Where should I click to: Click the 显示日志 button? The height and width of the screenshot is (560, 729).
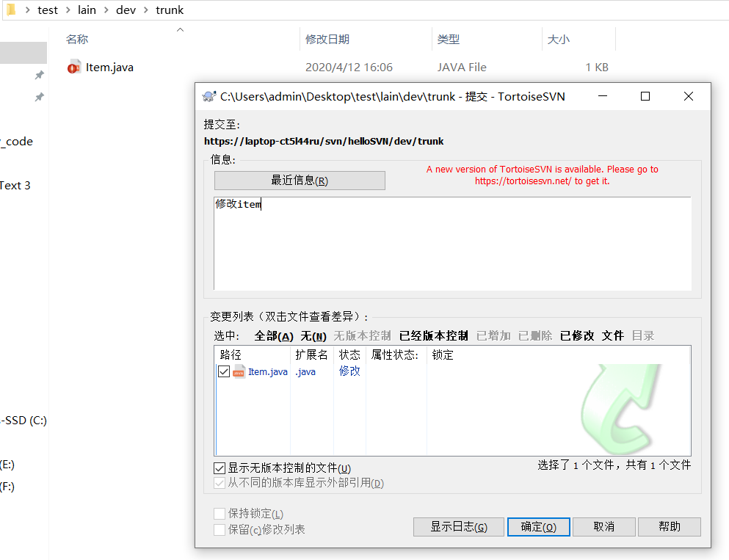click(458, 527)
